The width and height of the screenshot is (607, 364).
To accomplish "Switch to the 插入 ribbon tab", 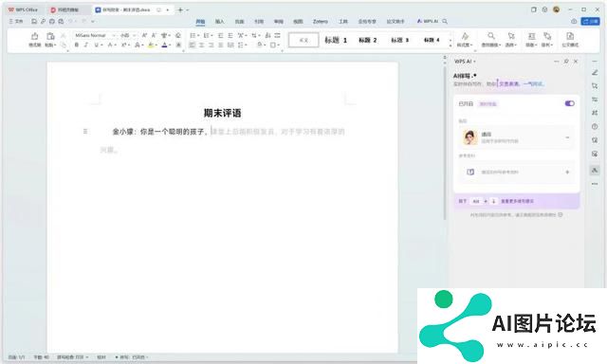I will (x=219, y=21).
